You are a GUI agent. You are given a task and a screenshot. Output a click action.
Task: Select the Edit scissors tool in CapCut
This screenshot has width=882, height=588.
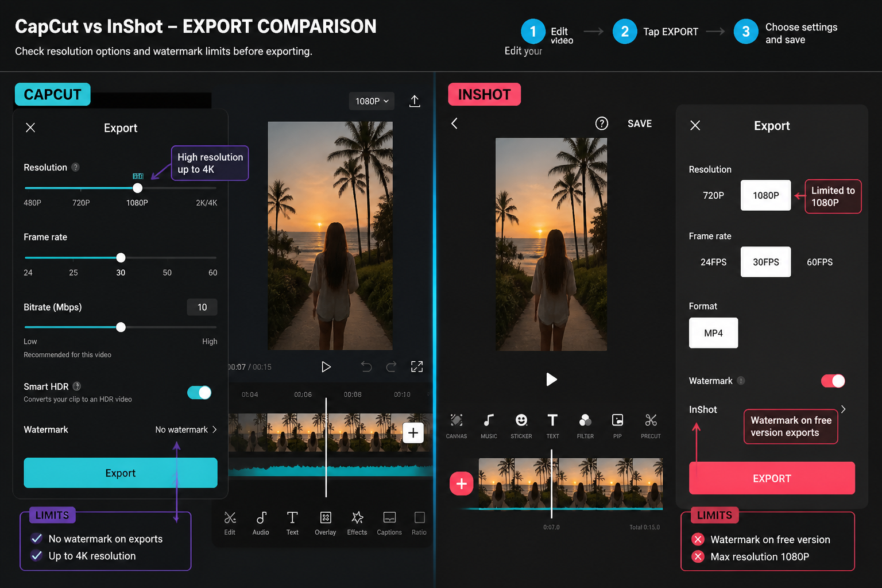[x=230, y=523]
